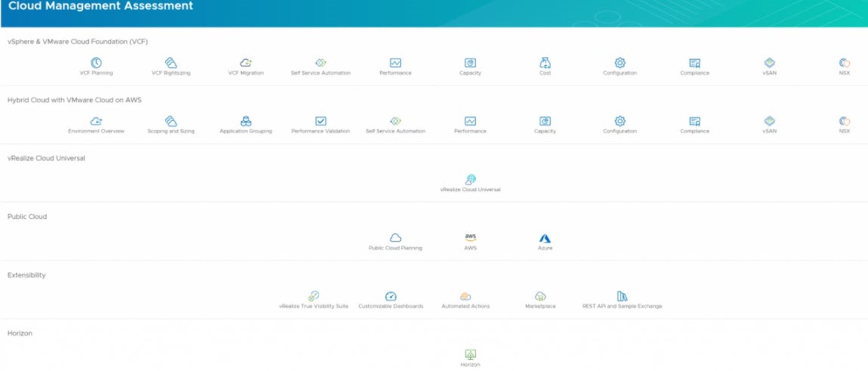Click 'Extensibility' section heading
868x371 pixels.
[x=27, y=275]
